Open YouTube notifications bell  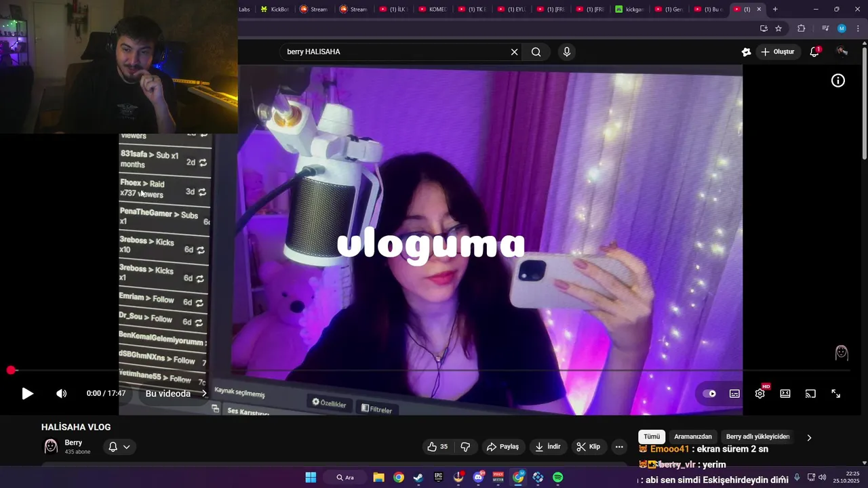pyautogui.click(x=814, y=52)
